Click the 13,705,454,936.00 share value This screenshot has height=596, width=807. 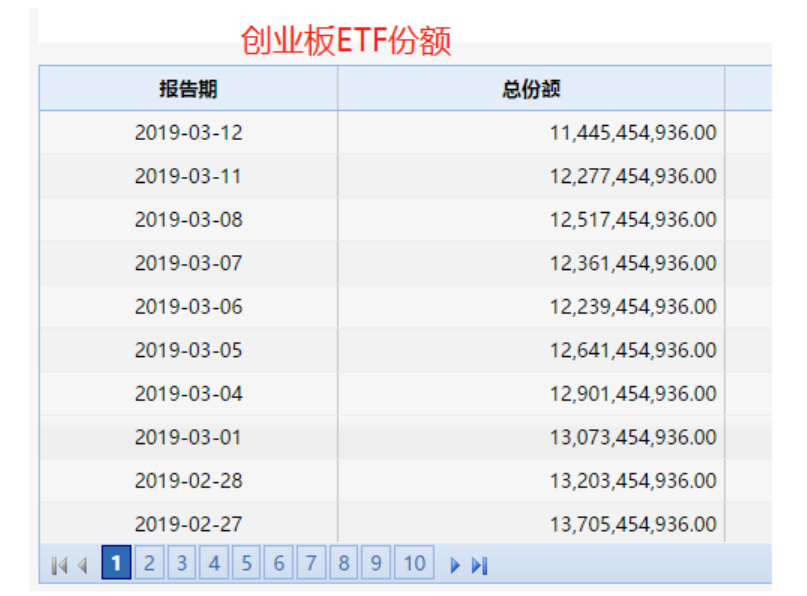pyautogui.click(x=632, y=524)
